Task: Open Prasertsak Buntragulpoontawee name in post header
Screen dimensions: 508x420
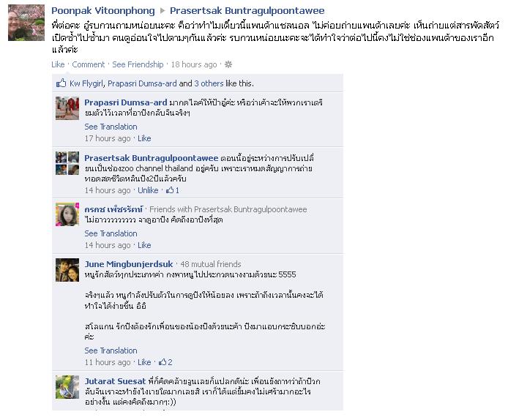Action: pyautogui.click(x=247, y=11)
